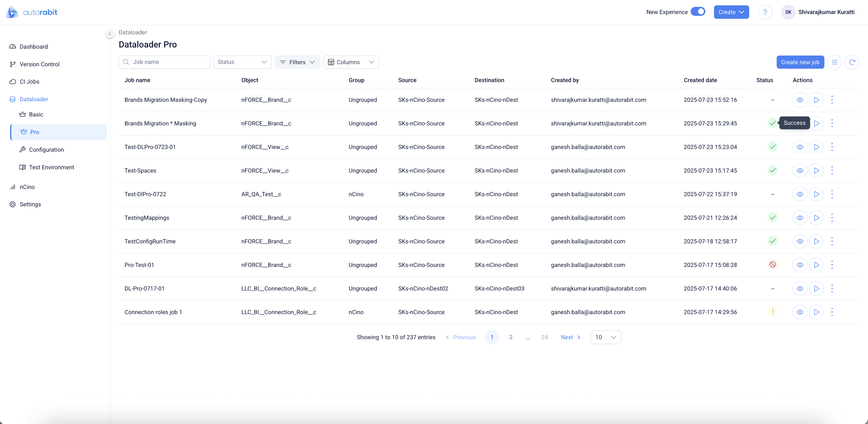Expand the Columns dropdown
Image resolution: width=868 pixels, height=424 pixels.
(351, 62)
